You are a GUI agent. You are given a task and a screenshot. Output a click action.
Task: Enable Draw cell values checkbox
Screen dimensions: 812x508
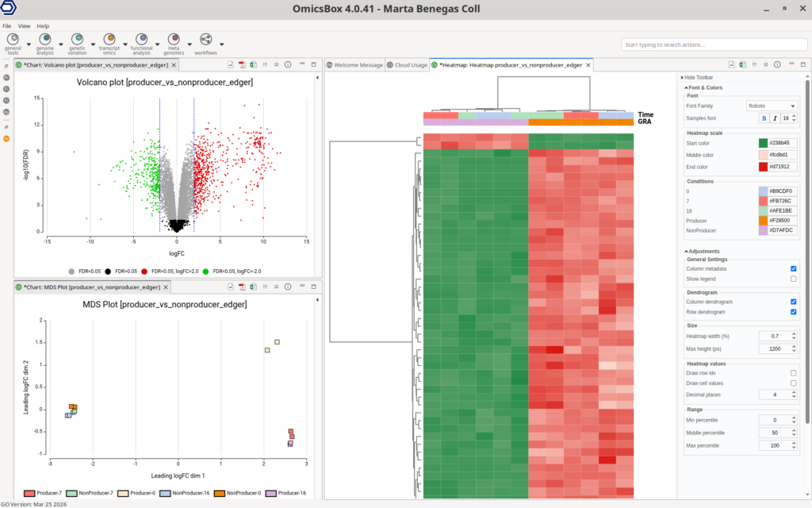click(x=793, y=383)
